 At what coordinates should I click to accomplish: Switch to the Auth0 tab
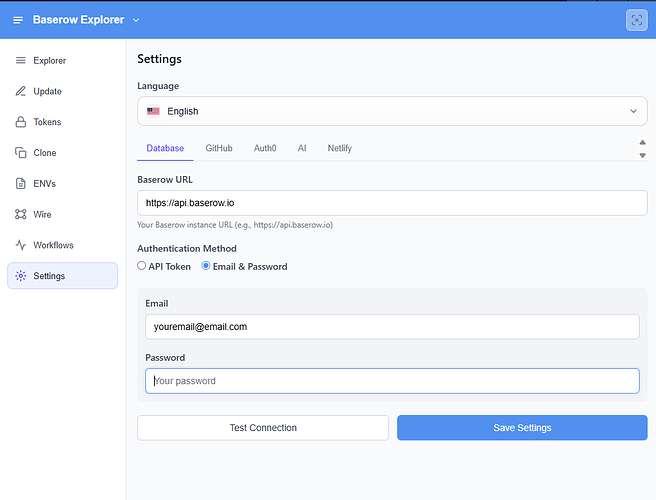tap(265, 148)
